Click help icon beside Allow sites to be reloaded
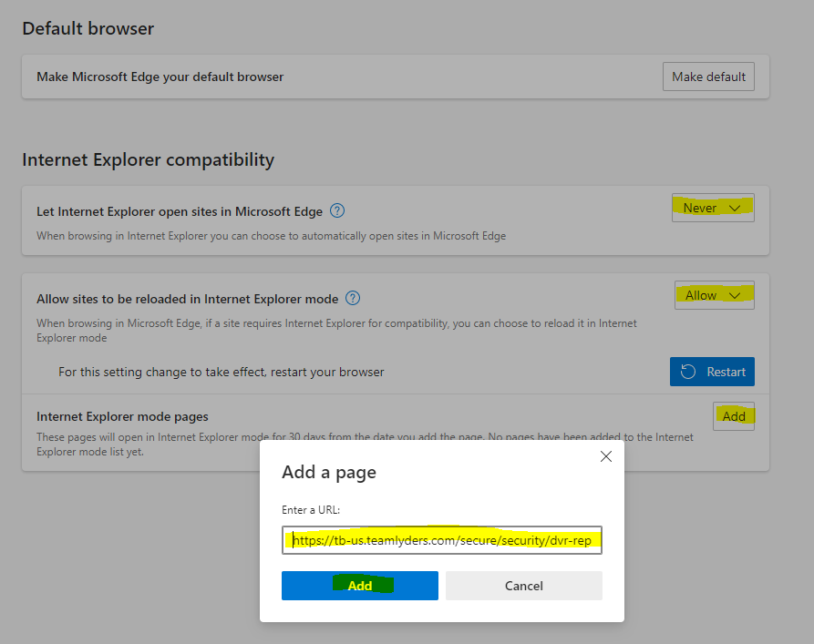Screen dimensions: 814x644 tap(353, 299)
